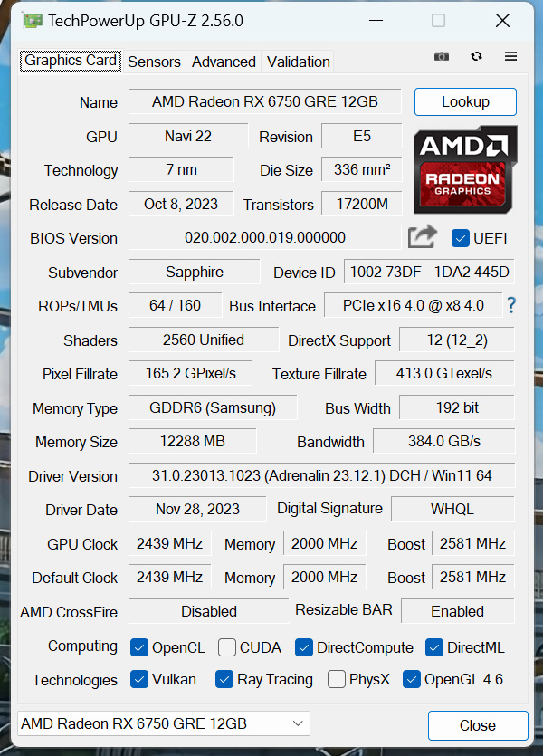Open the hamburger menu icon

(x=510, y=56)
